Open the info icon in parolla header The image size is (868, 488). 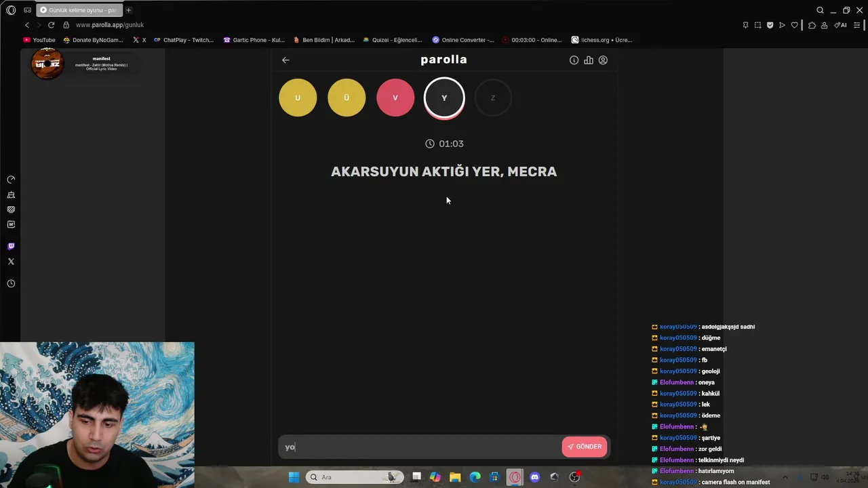pyautogui.click(x=574, y=60)
